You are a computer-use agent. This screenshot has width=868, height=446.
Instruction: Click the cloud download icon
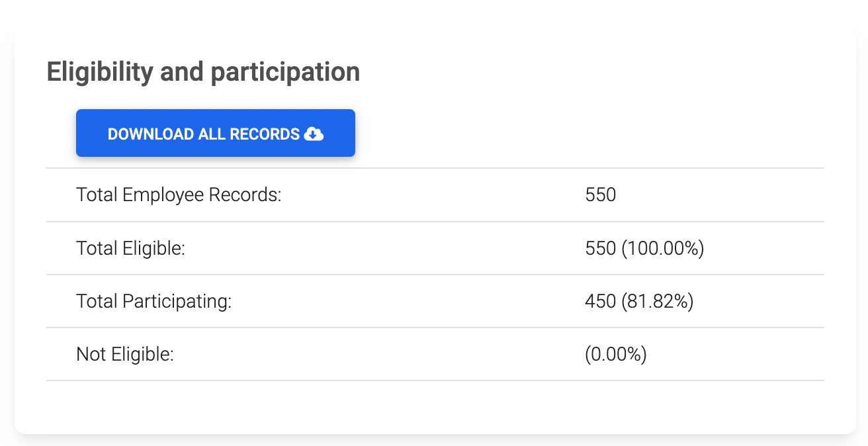point(314,134)
